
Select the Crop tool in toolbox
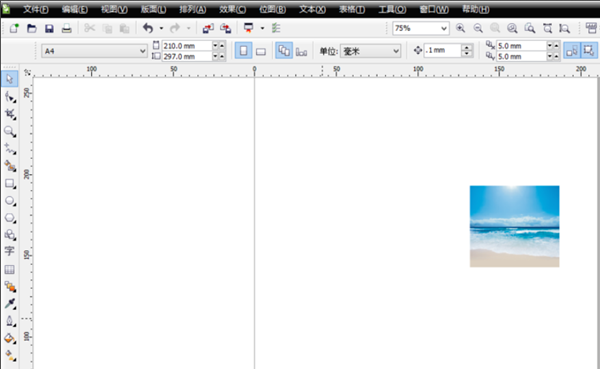click(10, 114)
